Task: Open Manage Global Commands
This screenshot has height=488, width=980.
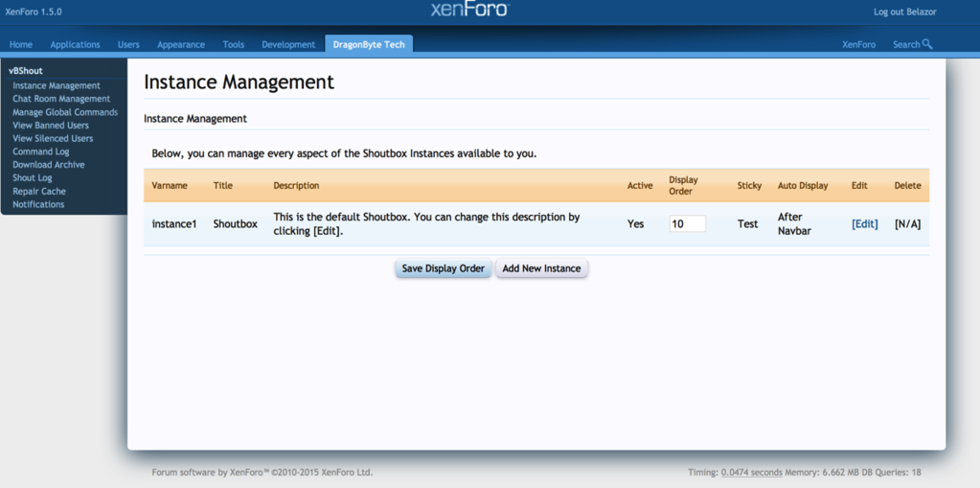Action: pyautogui.click(x=65, y=112)
